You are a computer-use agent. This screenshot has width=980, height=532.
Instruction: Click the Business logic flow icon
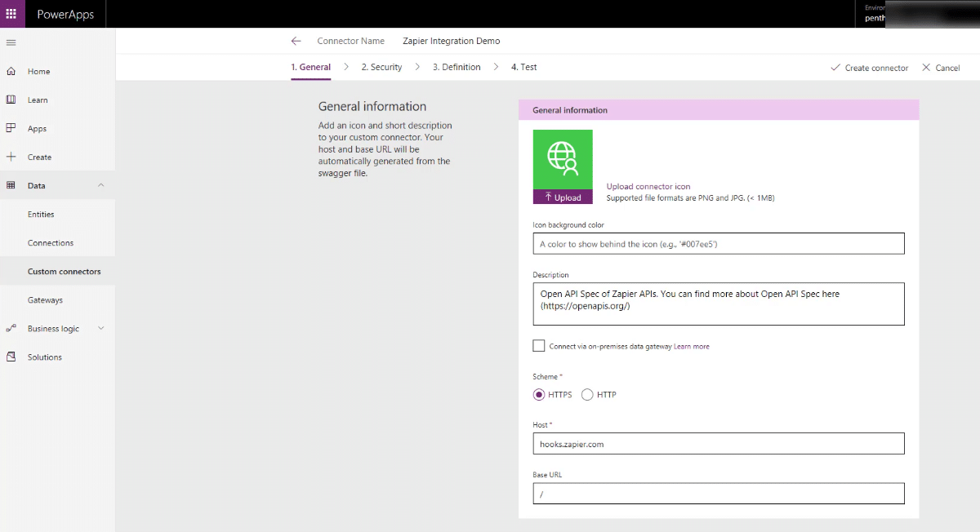click(11, 329)
